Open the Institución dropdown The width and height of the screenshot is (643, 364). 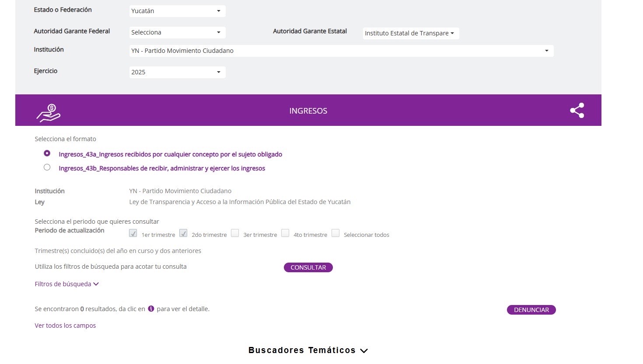point(341,51)
